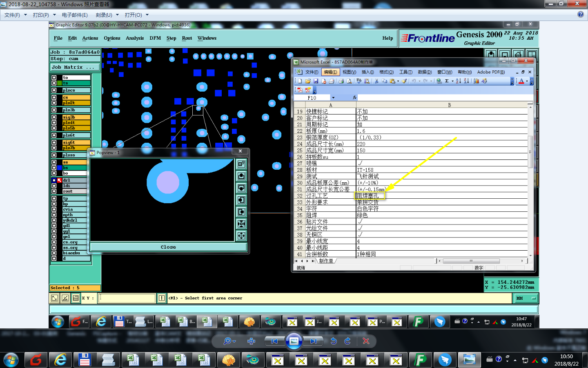Select the 制作单 sheet tab
The width and height of the screenshot is (588, 368).
click(x=326, y=261)
